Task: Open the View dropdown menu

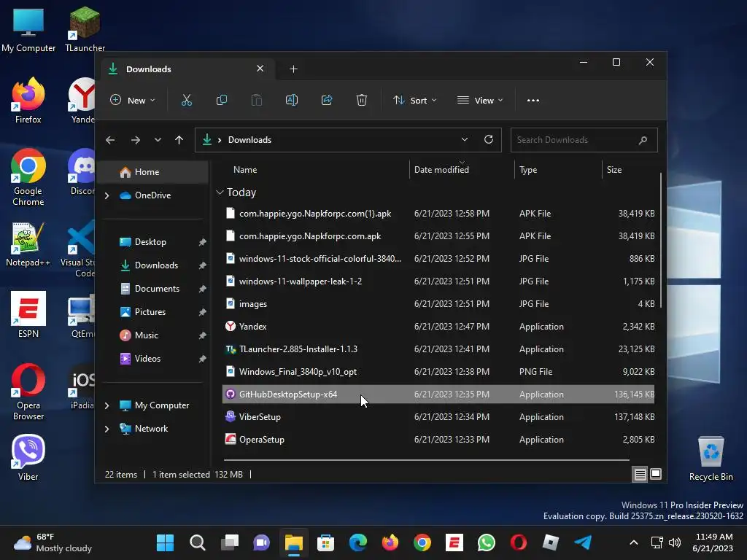Action: 480,100
